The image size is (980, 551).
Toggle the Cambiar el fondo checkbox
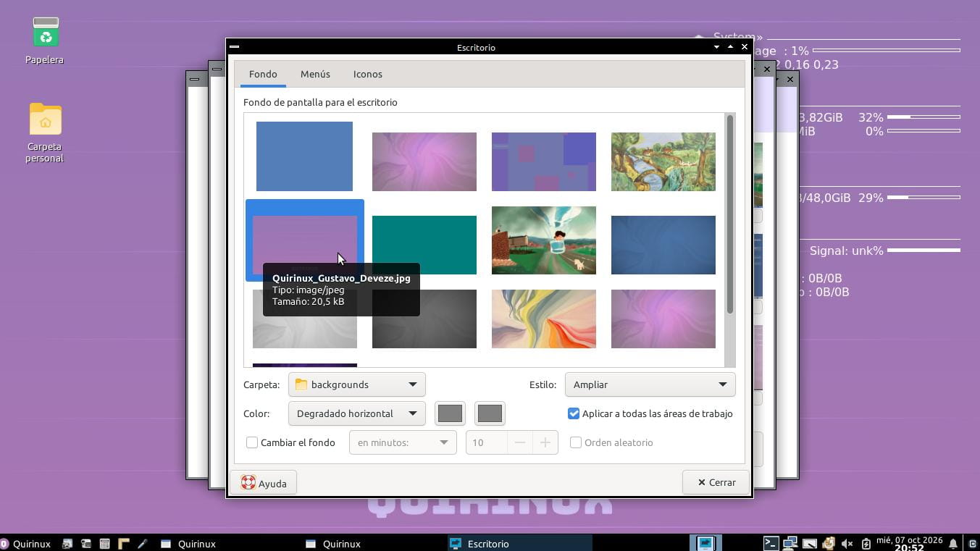pos(252,442)
